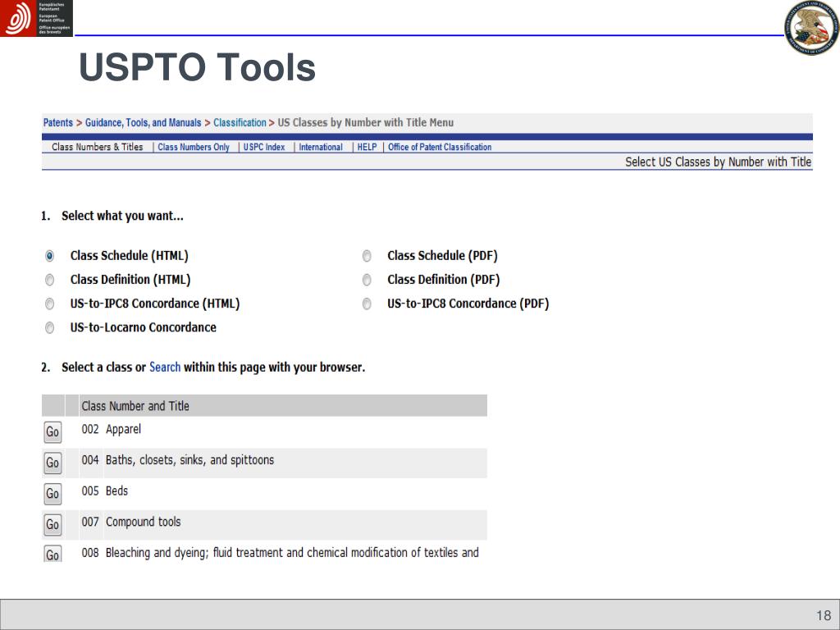Click the '004 Baths, closets, sinks, and spittoons' text
Viewport: 840px width, 630px height.
tap(178, 460)
